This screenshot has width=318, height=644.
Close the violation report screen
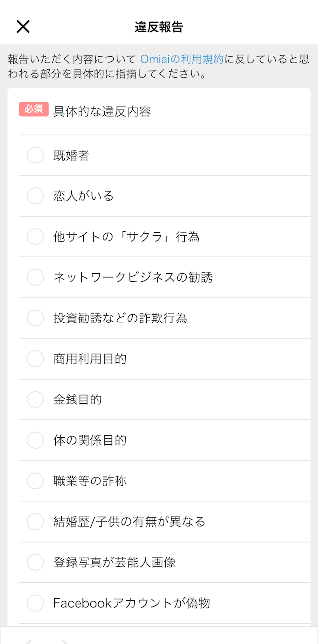[23, 26]
